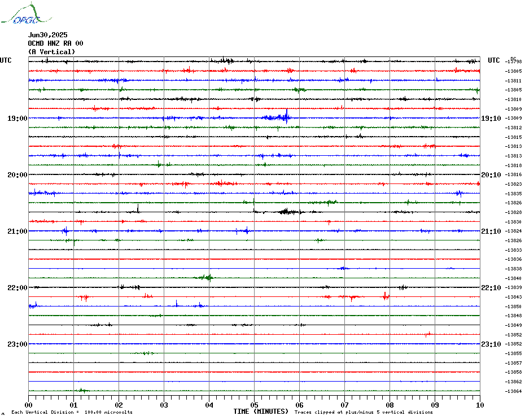Select DC offset value -13811
The image size is (525, 420).
point(514,81)
